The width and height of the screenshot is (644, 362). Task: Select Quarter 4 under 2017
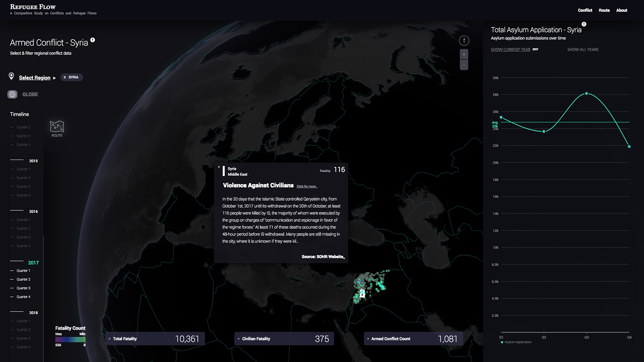point(23,297)
